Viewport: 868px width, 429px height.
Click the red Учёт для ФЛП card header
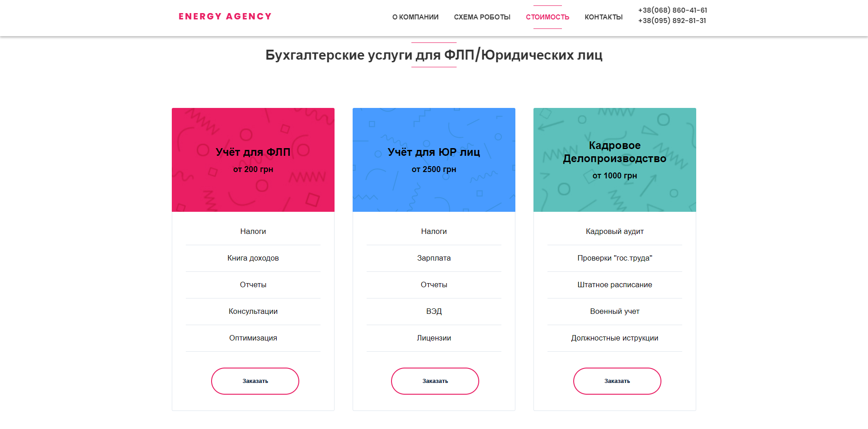pos(253,160)
